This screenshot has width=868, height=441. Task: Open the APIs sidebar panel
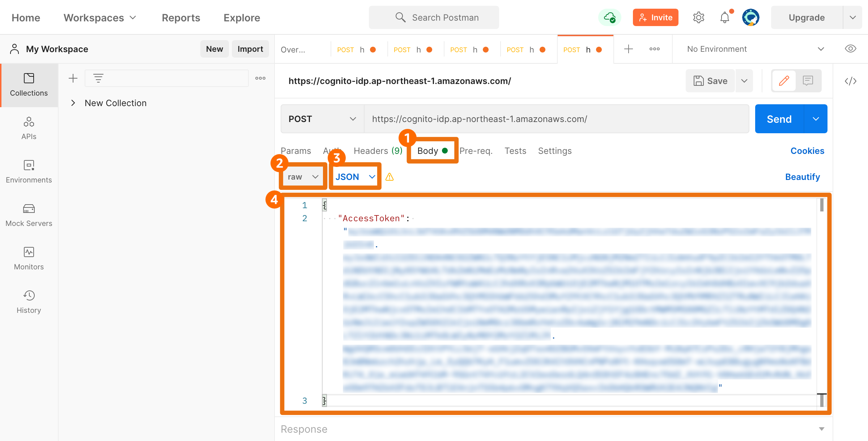[29, 129]
